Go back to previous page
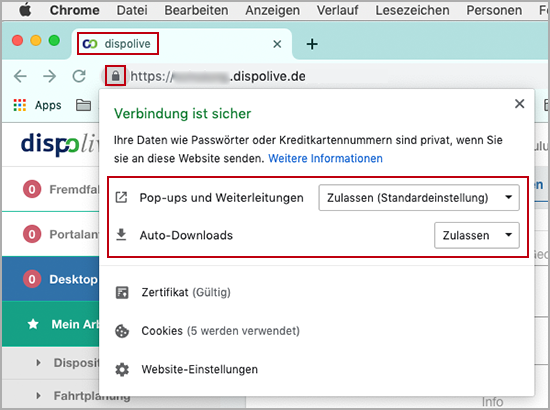 (x=20, y=76)
